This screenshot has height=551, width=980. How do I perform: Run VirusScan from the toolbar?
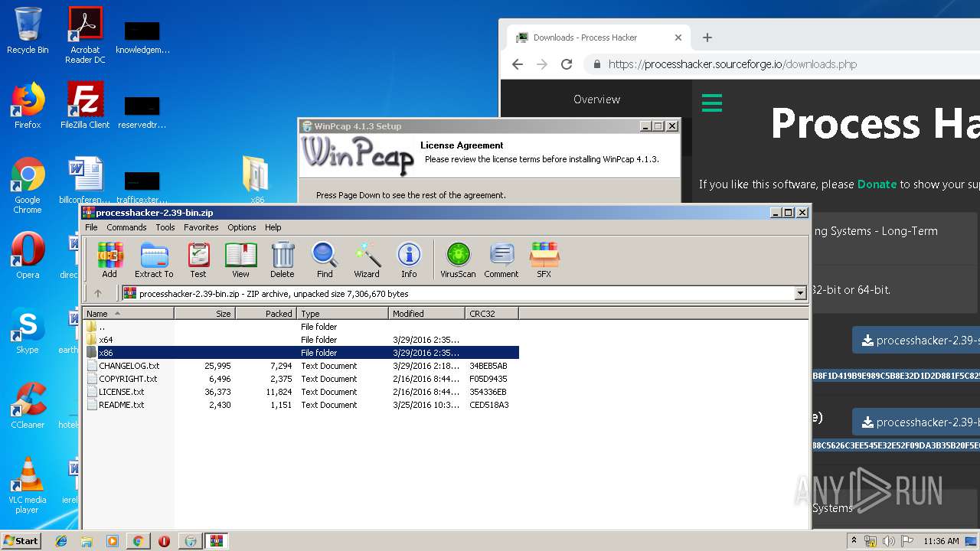pos(458,259)
